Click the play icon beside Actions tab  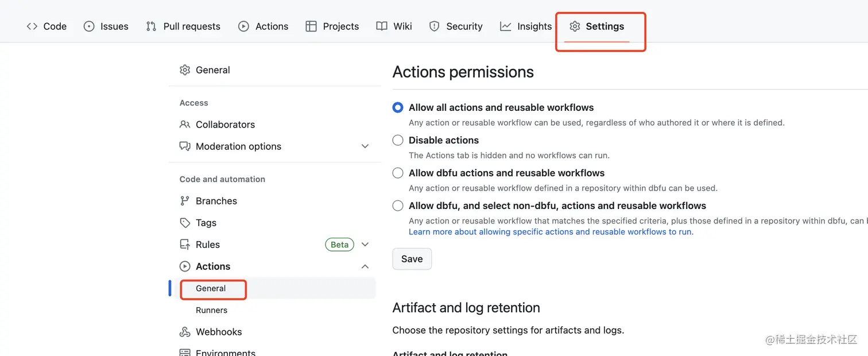pyautogui.click(x=243, y=26)
